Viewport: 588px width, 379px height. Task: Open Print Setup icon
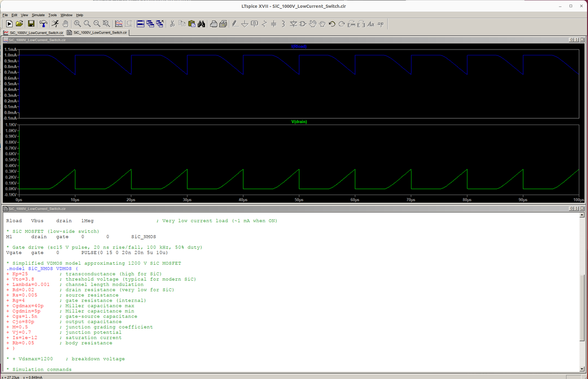213,24
